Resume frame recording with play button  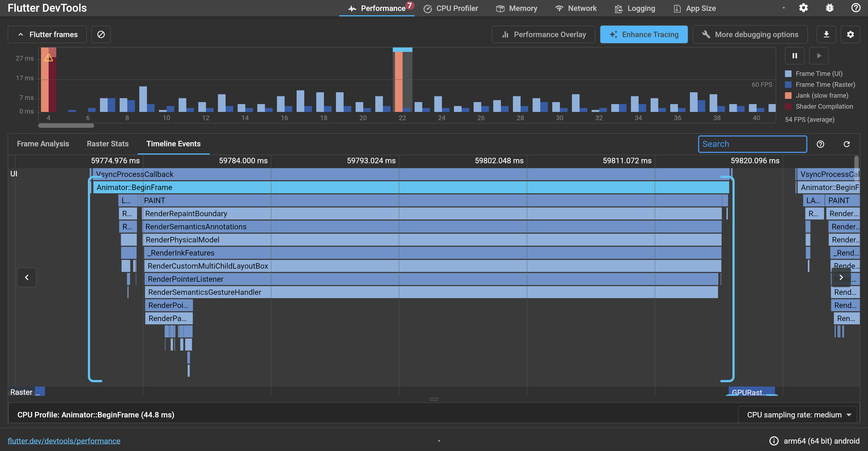pyautogui.click(x=819, y=56)
